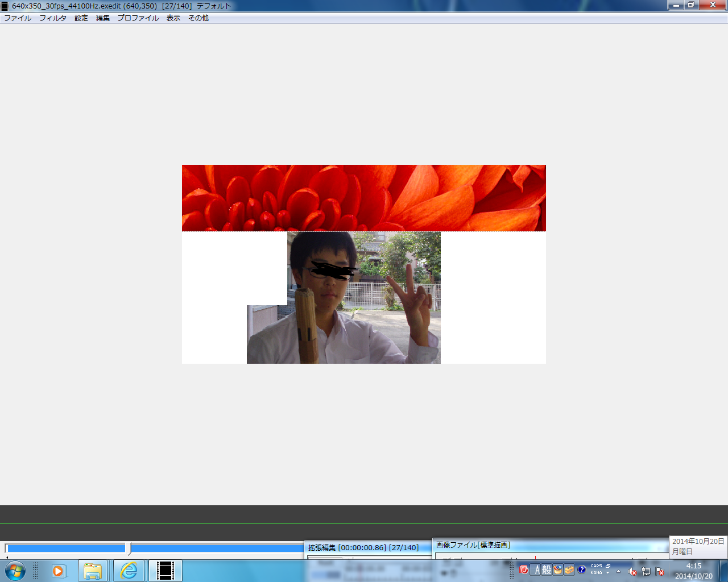The image size is (728, 582).
Task: Show hidden system tray icons arrow
Action: (618, 571)
